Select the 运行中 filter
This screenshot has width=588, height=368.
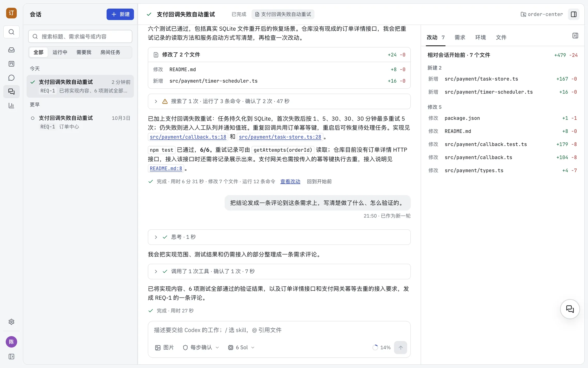pos(60,52)
